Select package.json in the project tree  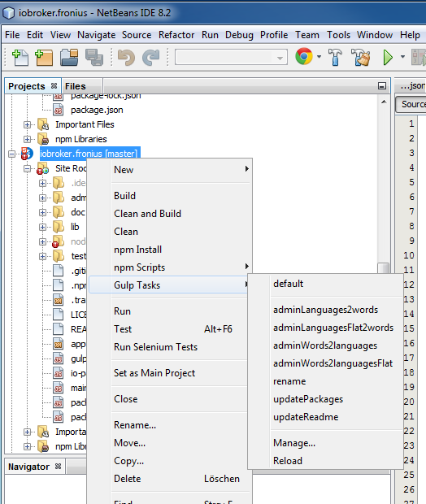coord(97,110)
